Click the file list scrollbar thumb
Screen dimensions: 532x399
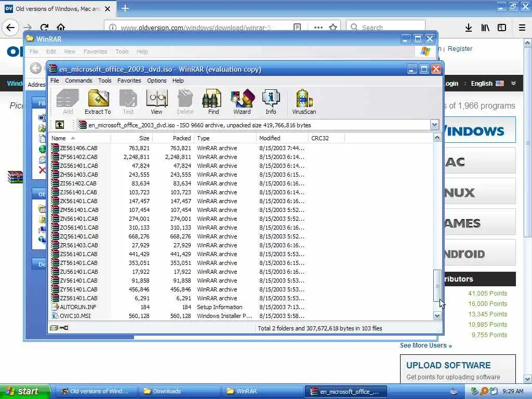437,285
